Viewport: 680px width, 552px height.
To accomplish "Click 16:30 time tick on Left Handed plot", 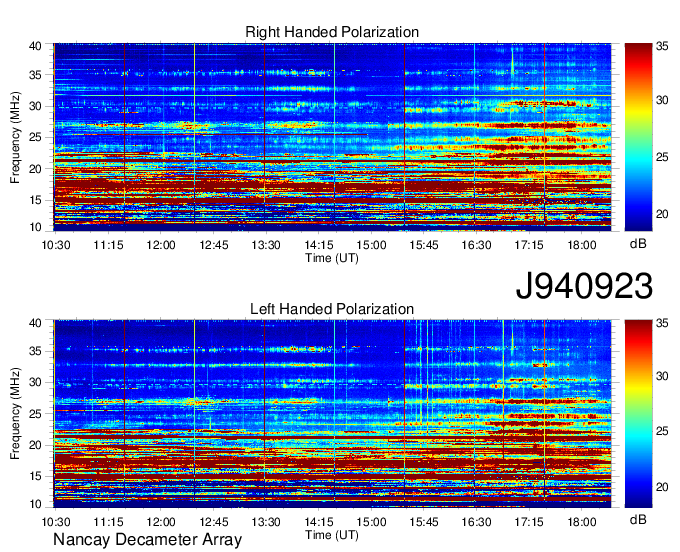I will [477, 522].
